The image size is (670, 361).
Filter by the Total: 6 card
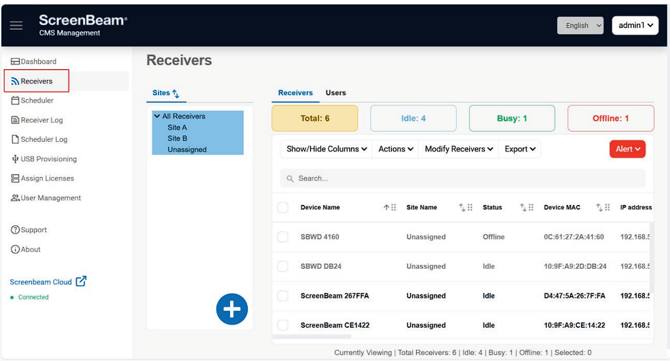[x=314, y=118]
